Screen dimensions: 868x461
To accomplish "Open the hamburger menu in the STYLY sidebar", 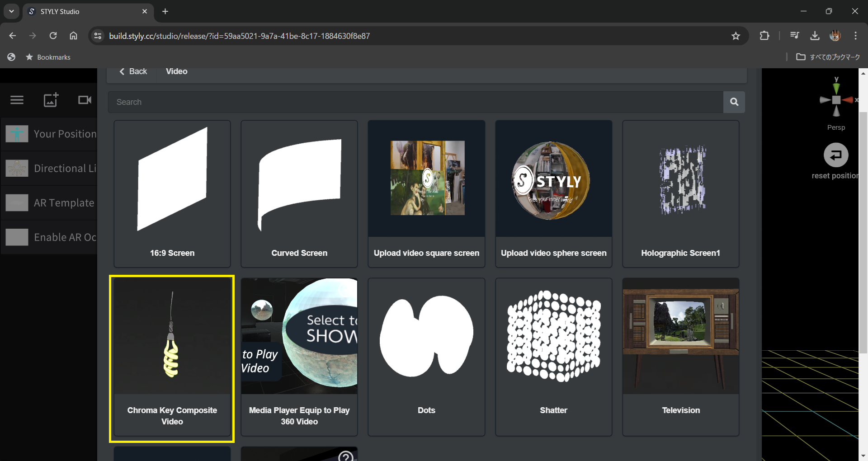I will click(x=17, y=100).
